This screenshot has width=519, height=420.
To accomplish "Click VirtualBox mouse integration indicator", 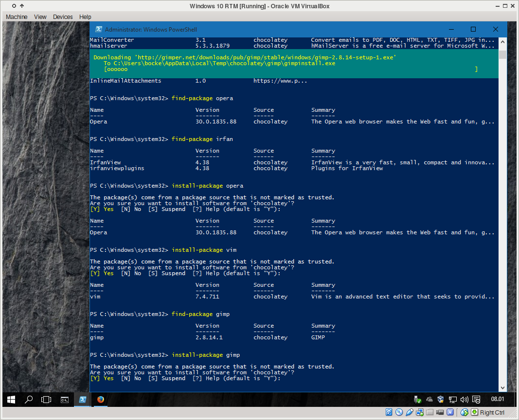I will click(465, 412).
